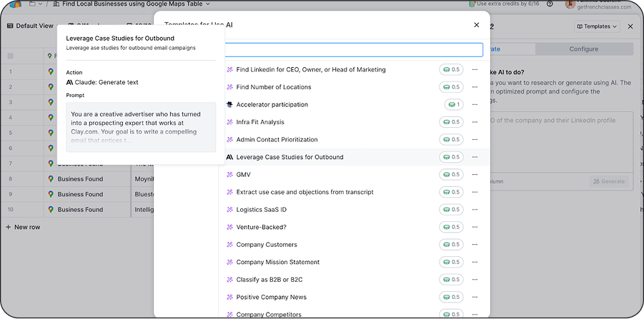This screenshot has width=644, height=319.
Task: Open the more options menu for Infra Fit Analysis
Action: [475, 122]
